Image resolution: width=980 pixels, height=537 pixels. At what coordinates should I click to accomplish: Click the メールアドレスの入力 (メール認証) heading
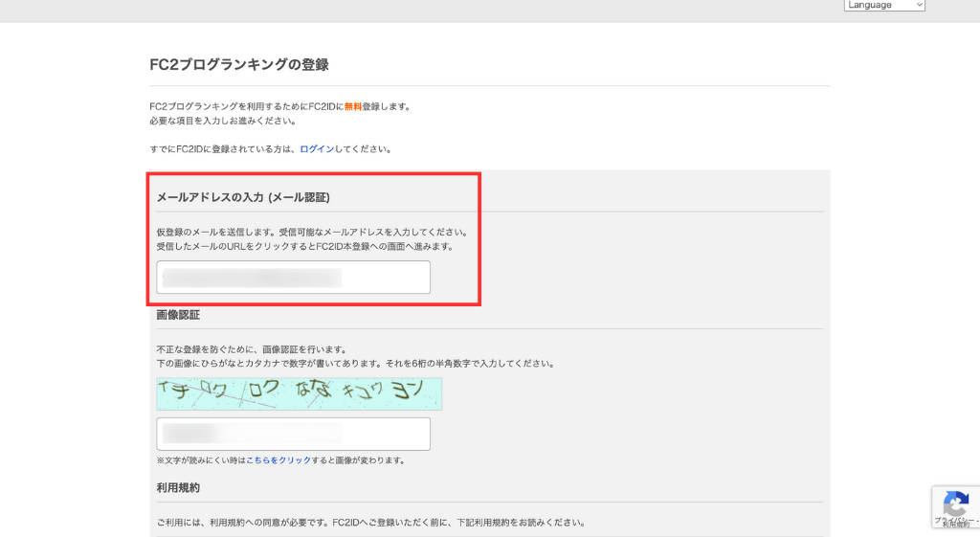243,197
